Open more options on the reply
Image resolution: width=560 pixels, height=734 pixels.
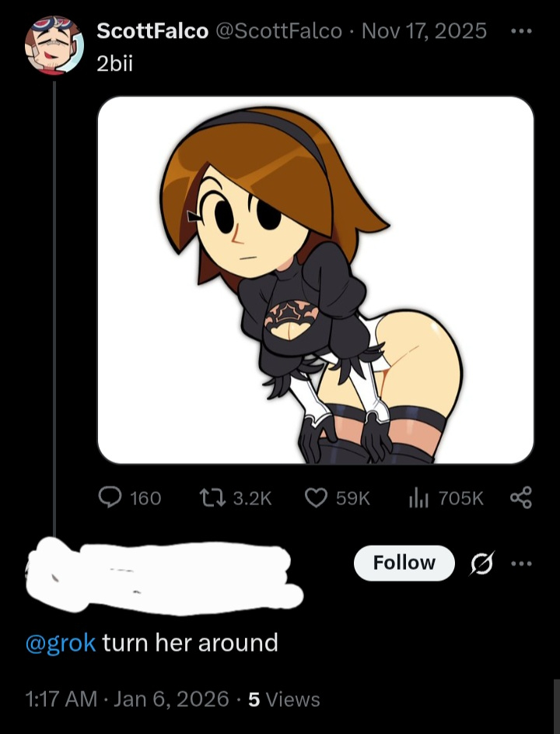click(520, 563)
